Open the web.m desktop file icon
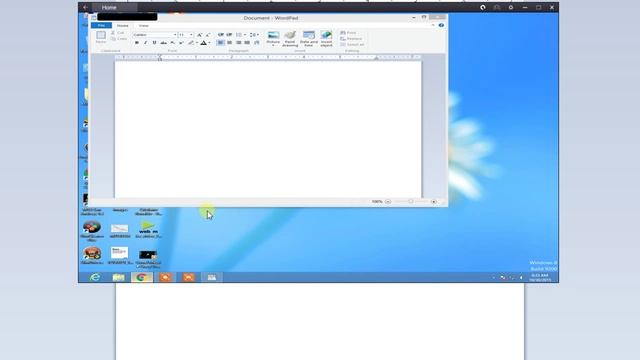640x360 pixels. pyautogui.click(x=148, y=230)
